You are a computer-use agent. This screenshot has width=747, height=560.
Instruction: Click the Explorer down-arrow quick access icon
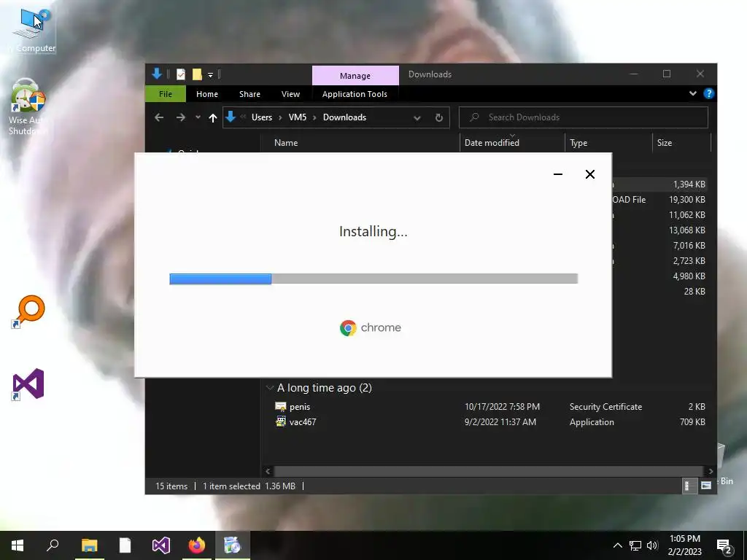coord(157,74)
